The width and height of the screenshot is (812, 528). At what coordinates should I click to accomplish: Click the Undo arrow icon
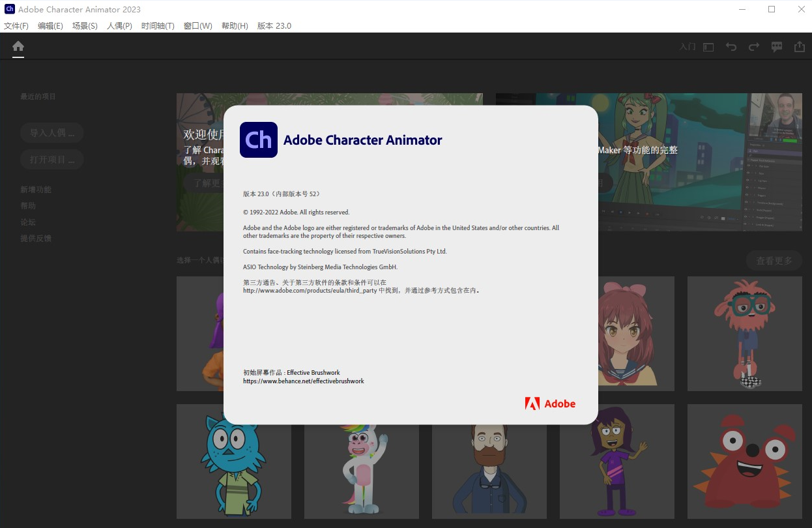point(731,46)
